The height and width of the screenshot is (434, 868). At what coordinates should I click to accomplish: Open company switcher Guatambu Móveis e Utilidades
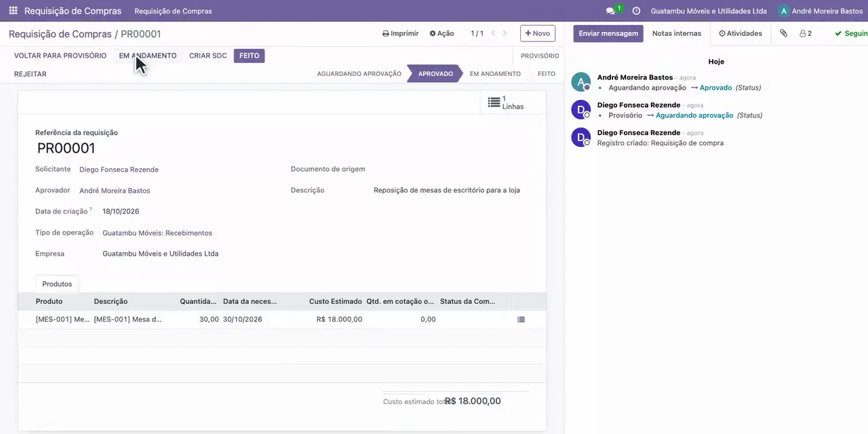pyautogui.click(x=709, y=11)
